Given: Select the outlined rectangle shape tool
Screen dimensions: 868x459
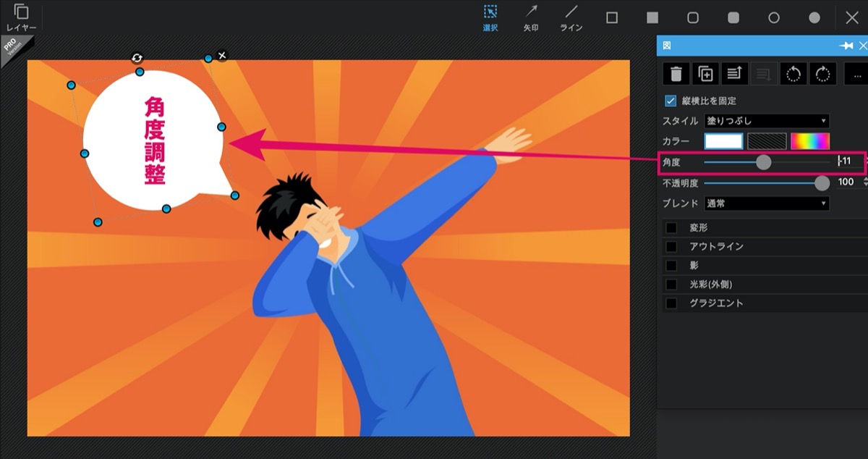Looking at the screenshot, I should pos(612,17).
